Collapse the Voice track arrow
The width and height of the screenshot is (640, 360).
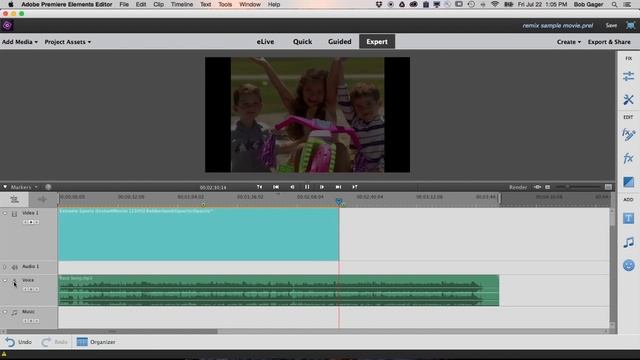(x=5, y=280)
